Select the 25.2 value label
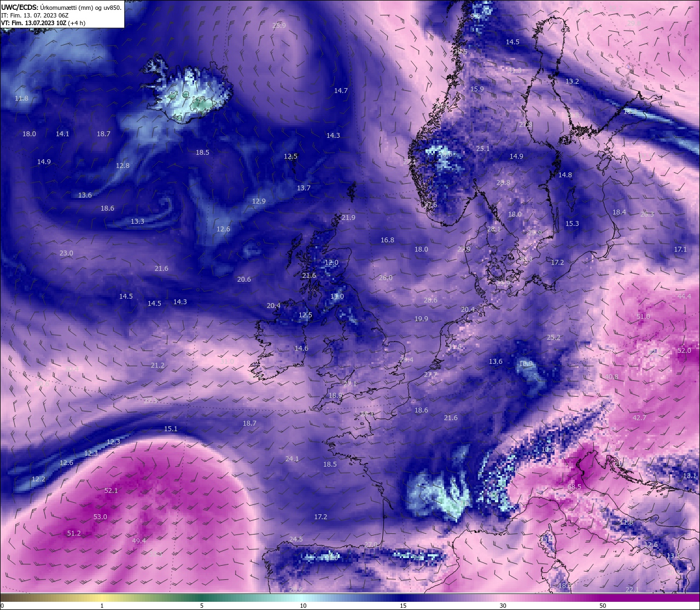Image resolution: width=700 pixels, height=610 pixels. coord(553,337)
